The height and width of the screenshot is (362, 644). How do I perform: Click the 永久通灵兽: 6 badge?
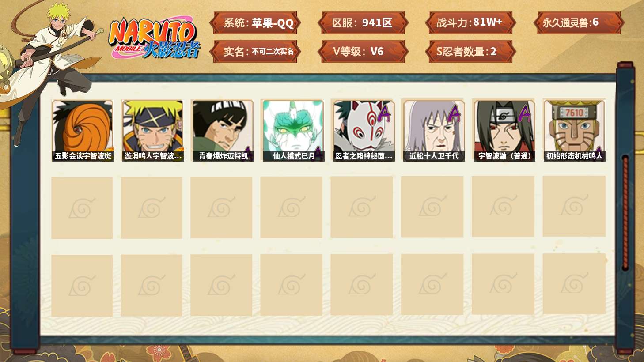click(578, 23)
